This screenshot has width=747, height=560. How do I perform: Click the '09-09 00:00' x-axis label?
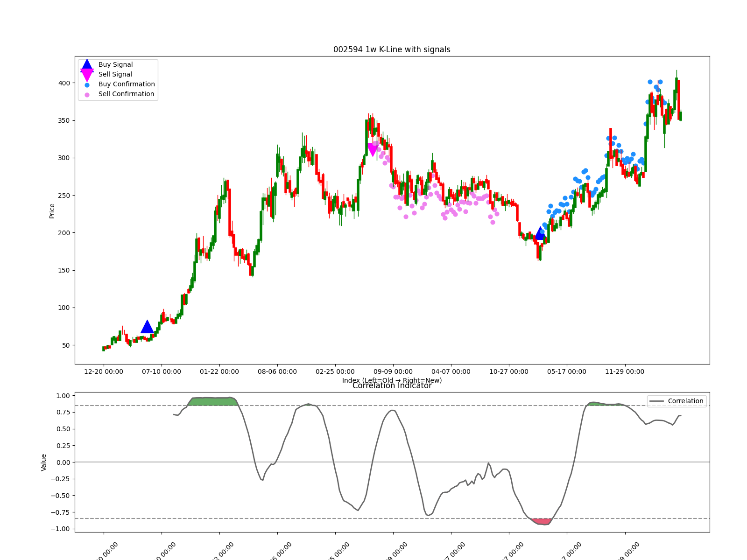pos(393,371)
